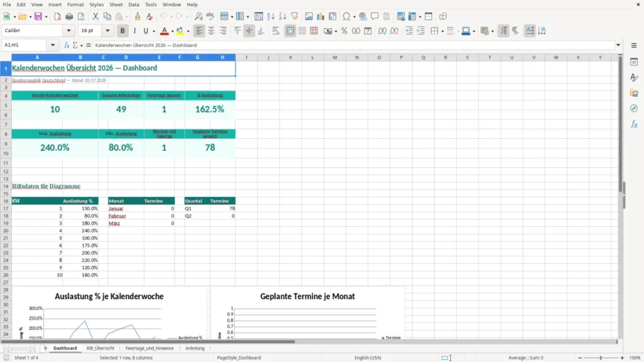The height and width of the screenshot is (362, 644).
Task: Open Function Wizard next to formula bar
Action: click(67, 45)
